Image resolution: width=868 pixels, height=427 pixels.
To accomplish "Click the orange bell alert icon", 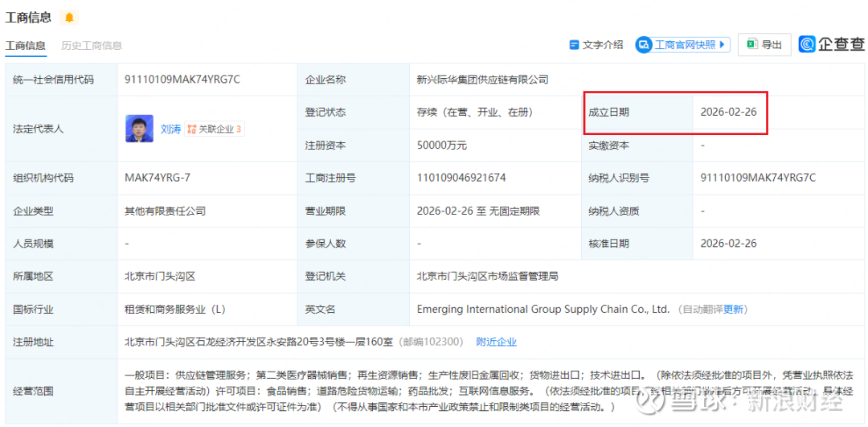I will pos(69,18).
